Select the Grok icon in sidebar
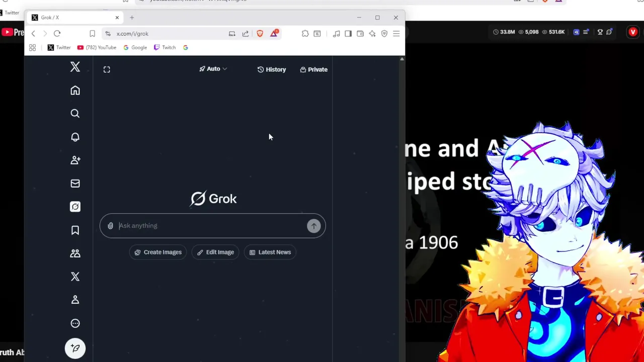 click(x=75, y=207)
